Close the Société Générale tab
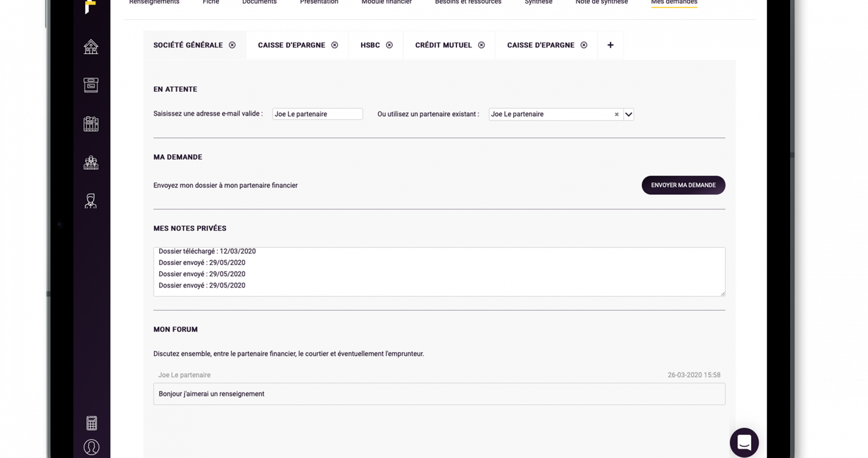 tap(232, 45)
